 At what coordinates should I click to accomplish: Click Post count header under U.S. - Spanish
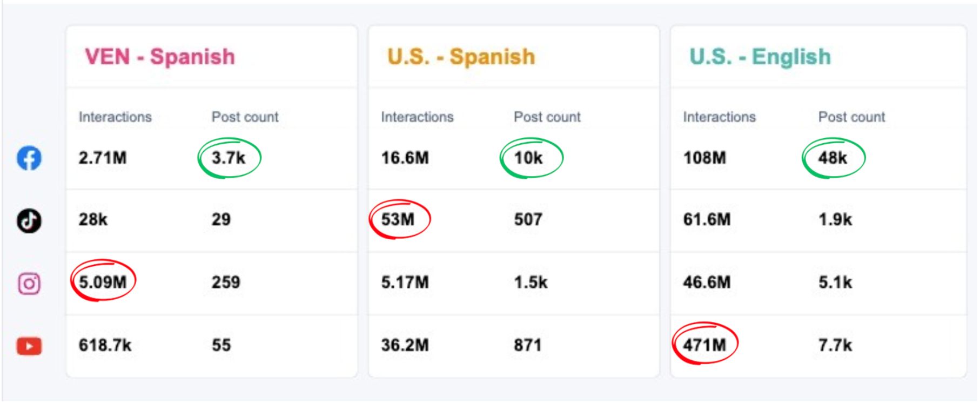(x=547, y=117)
